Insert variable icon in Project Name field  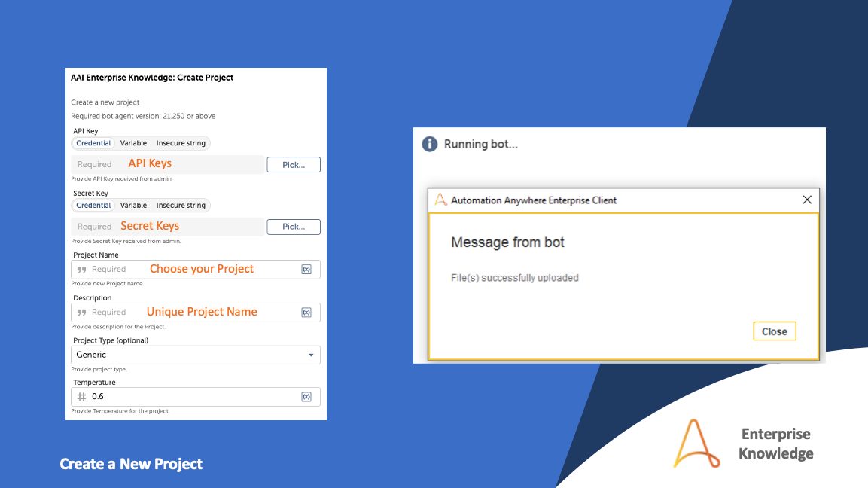point(306,269)
